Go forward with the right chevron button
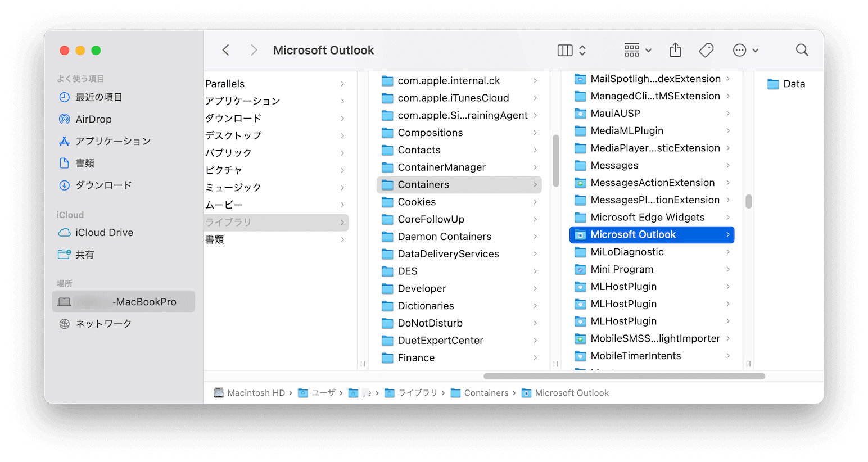 (x=254, y=51)
